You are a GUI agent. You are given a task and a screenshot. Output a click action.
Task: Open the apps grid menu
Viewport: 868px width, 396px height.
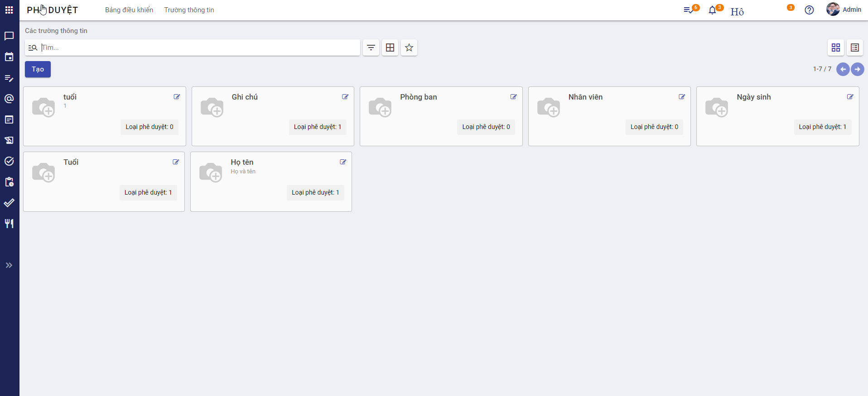(9, 10)
